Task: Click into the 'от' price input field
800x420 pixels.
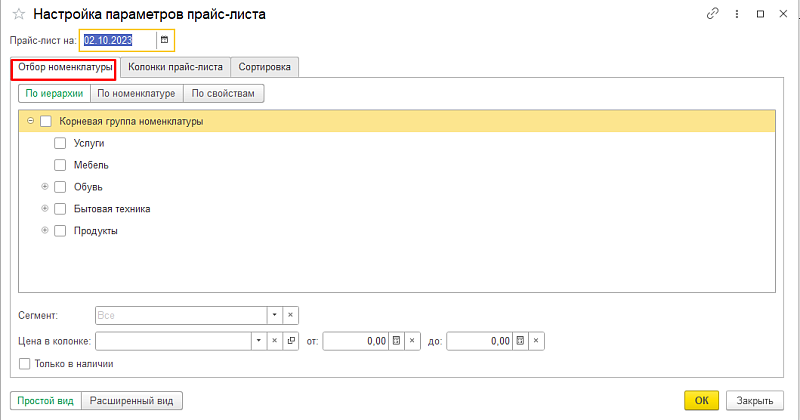Action: pyautogui.click(x=355, y=341)
